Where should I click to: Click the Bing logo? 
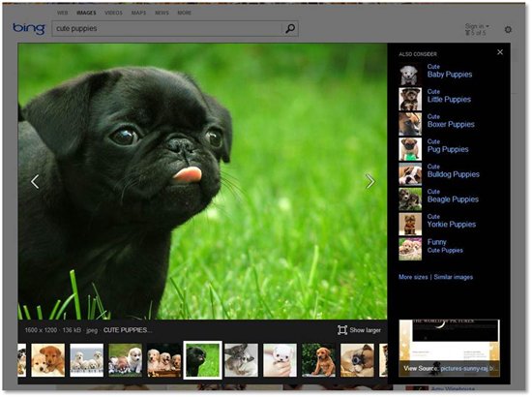[x=29, y=28]
